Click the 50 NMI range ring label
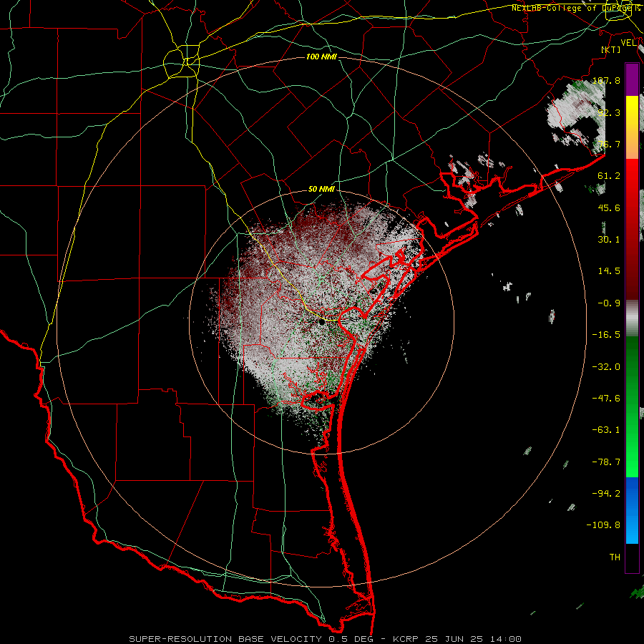 (321, 190)
